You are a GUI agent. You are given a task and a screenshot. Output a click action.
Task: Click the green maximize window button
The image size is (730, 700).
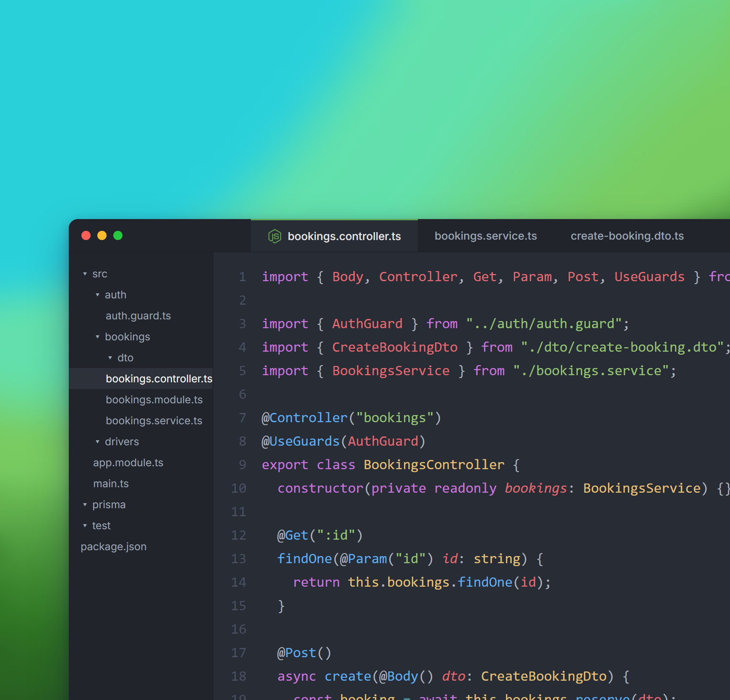118,235
